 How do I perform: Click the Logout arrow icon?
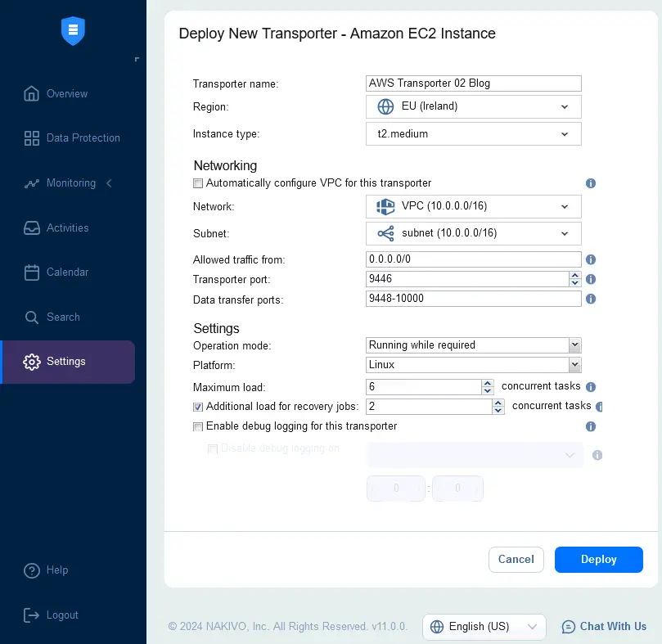click(x=31, y=615)
